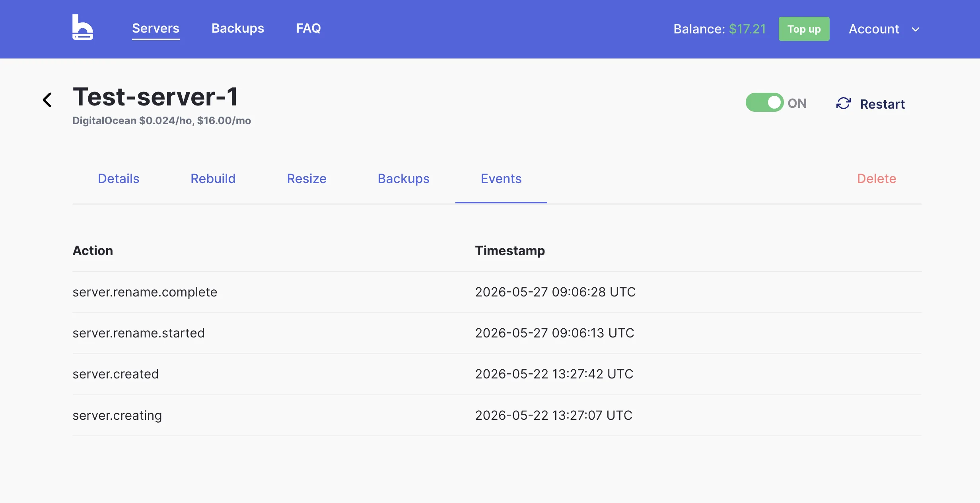Select the server.rename.complete row text
The height and width of the screenshot is (503, 980).
[x=145, y=292]
